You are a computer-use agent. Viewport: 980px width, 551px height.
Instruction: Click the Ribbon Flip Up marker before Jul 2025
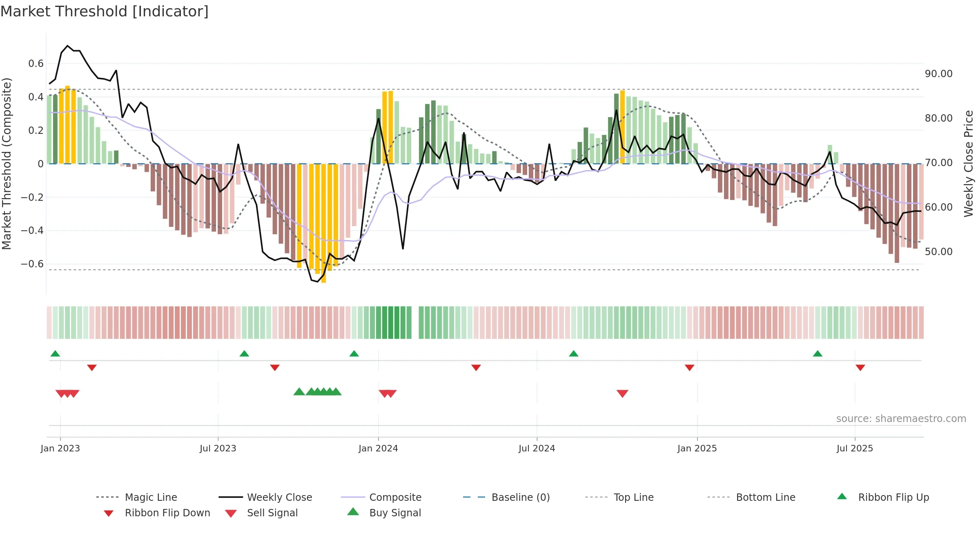pos(817,353)
